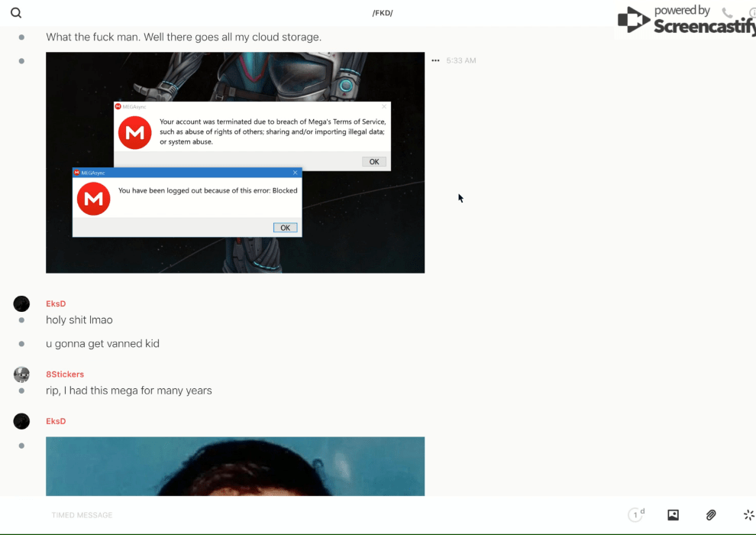Click the search magnifier icon

coord(16,13)
